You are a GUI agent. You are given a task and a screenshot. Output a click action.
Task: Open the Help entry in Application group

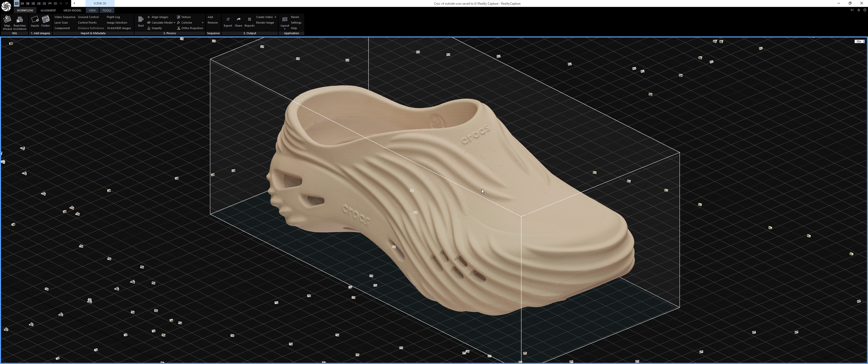pyautogui.click(x=294, y=28)
